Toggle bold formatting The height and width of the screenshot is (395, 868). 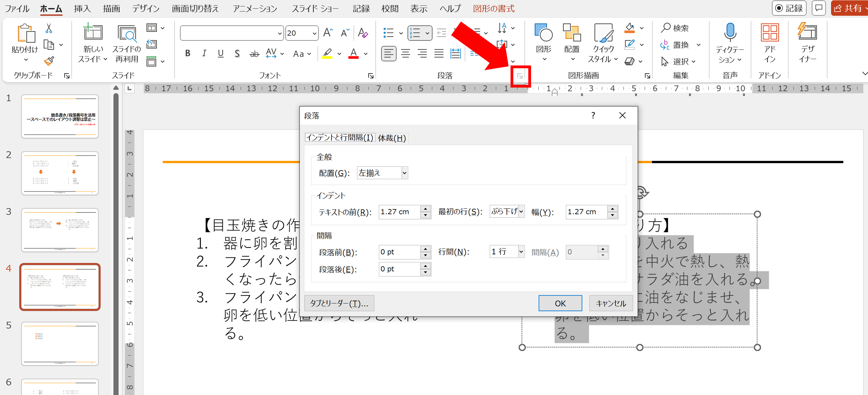pyautogui.click(x=187, y=53)
